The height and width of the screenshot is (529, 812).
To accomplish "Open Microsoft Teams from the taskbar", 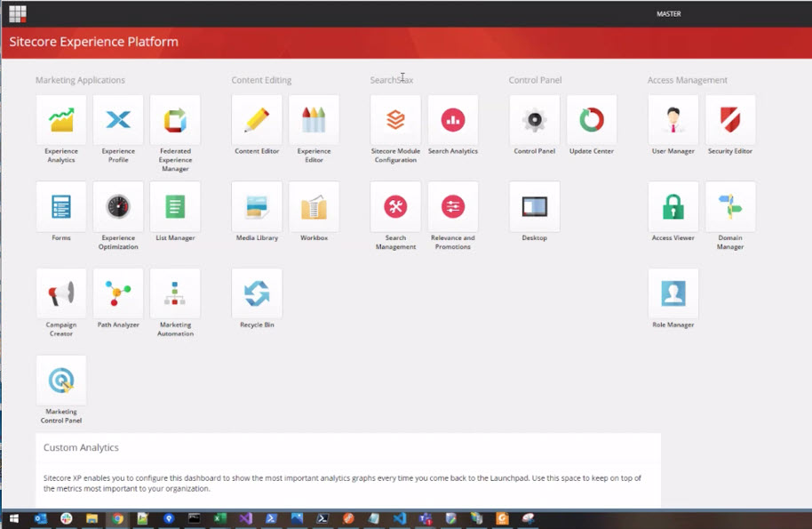I will (426, 518).
